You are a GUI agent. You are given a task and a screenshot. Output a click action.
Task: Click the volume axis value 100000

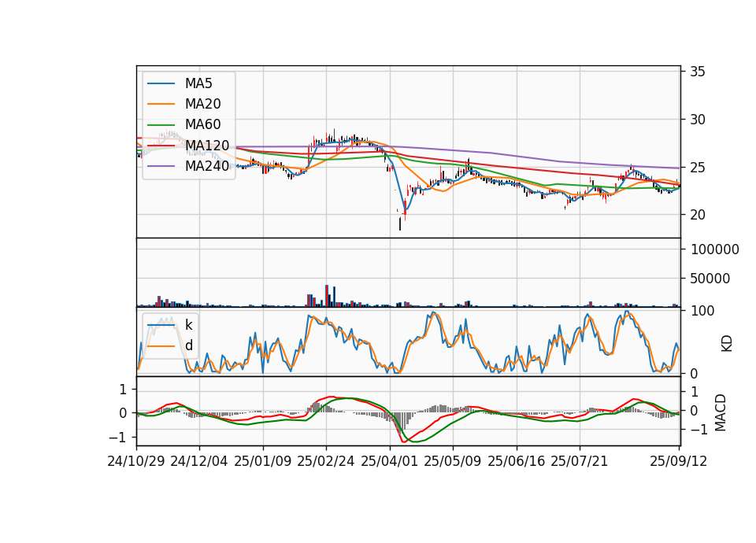715,249
